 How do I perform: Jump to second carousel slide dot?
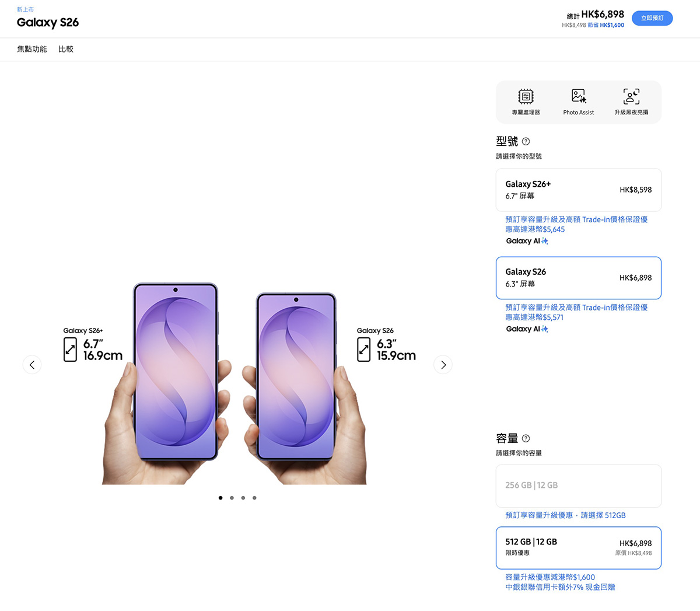(232, 498)
